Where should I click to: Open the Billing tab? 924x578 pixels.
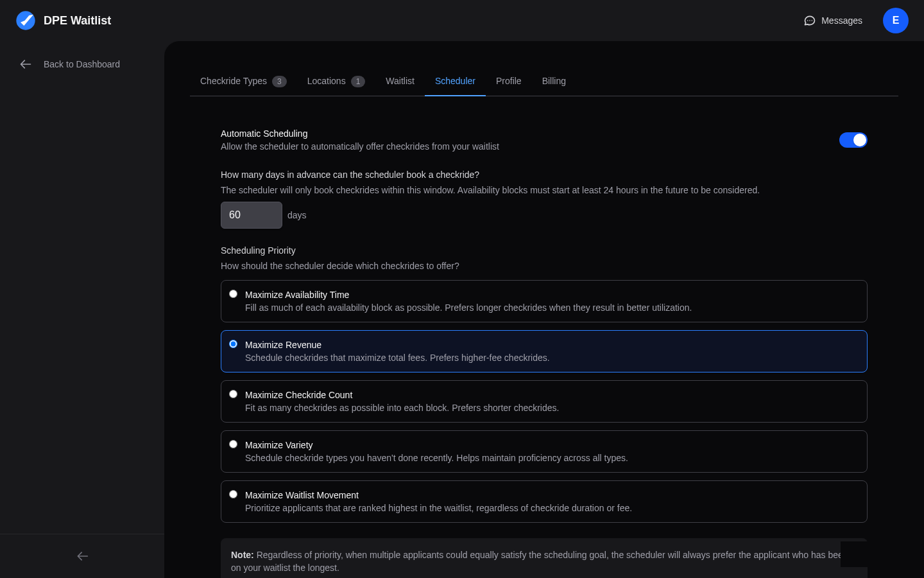[554, 81]
